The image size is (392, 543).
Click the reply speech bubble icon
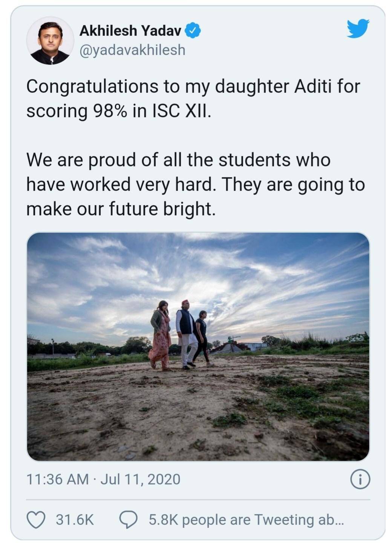click(128, 520)
